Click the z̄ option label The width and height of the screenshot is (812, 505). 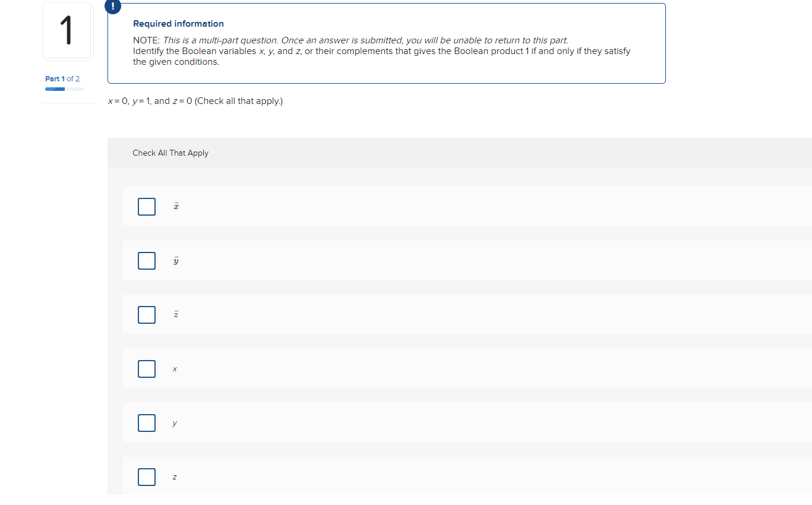175,314
